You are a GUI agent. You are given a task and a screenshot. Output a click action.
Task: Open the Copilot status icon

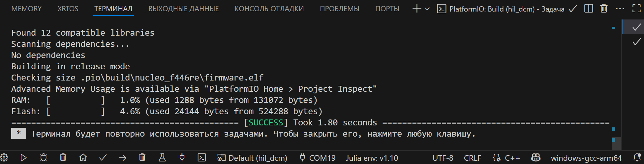[x=536, y=158]
